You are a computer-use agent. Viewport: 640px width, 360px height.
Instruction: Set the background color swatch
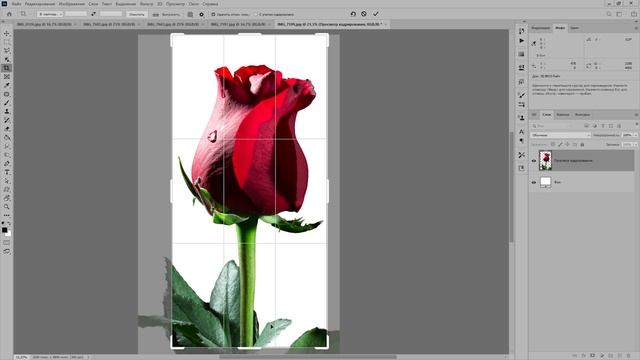tap(9, 233)
